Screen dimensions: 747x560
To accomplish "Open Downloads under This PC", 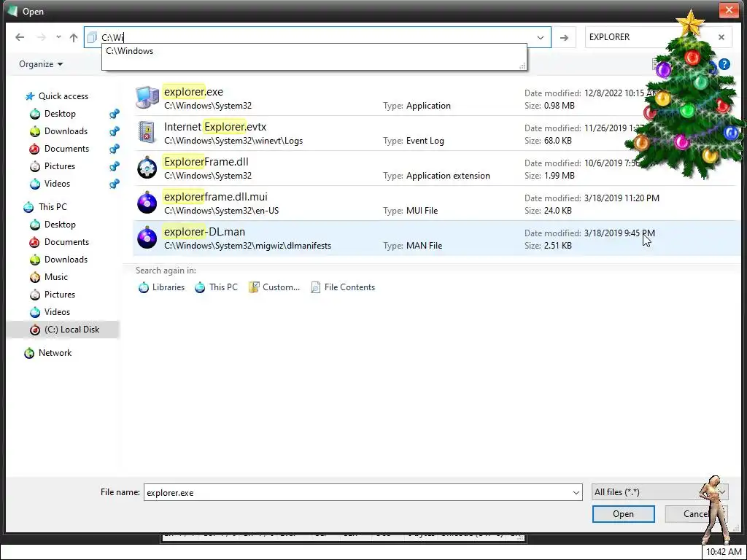I will pos(66,260).
